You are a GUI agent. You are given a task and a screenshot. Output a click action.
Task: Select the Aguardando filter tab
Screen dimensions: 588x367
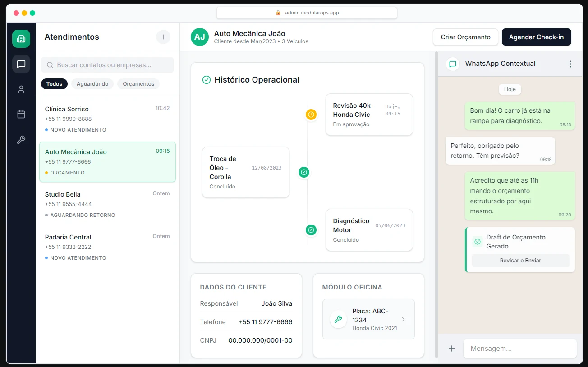(92, 84)
